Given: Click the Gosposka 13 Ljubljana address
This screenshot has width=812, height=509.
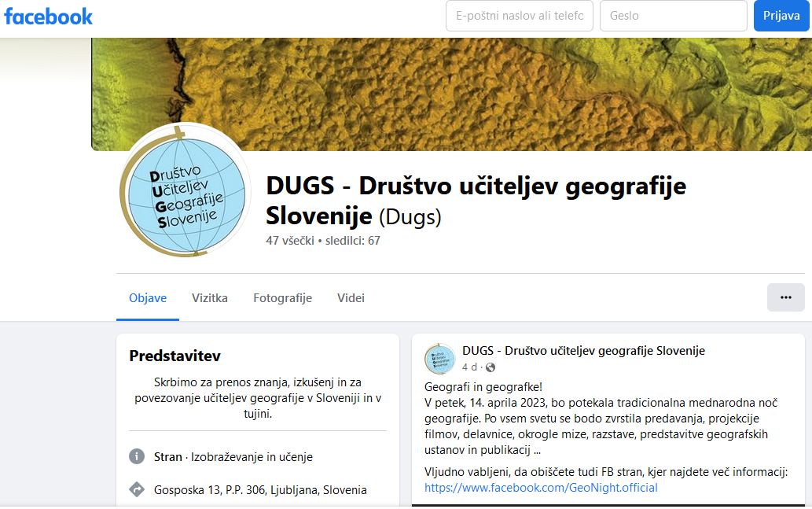Looking at the screenshot, I should [260, 490].
